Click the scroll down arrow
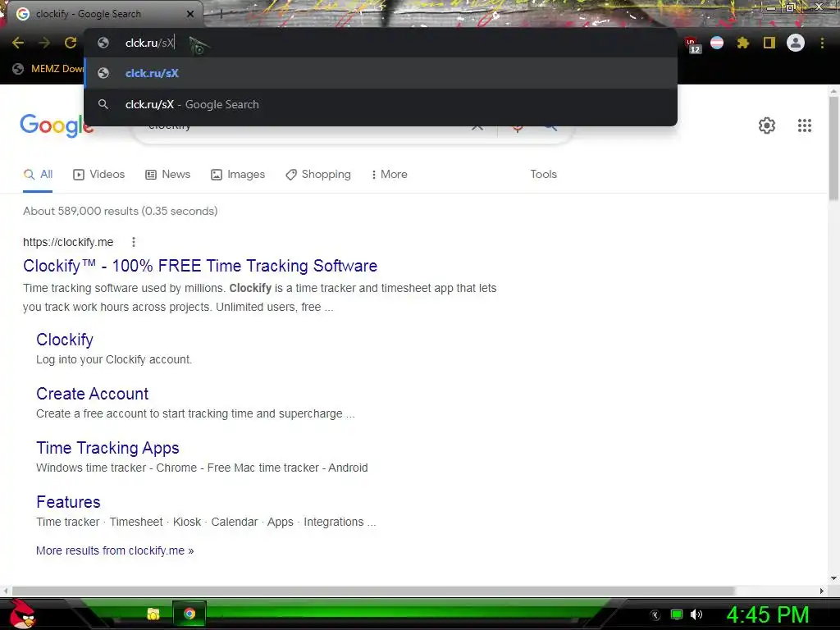 [833, 578]
